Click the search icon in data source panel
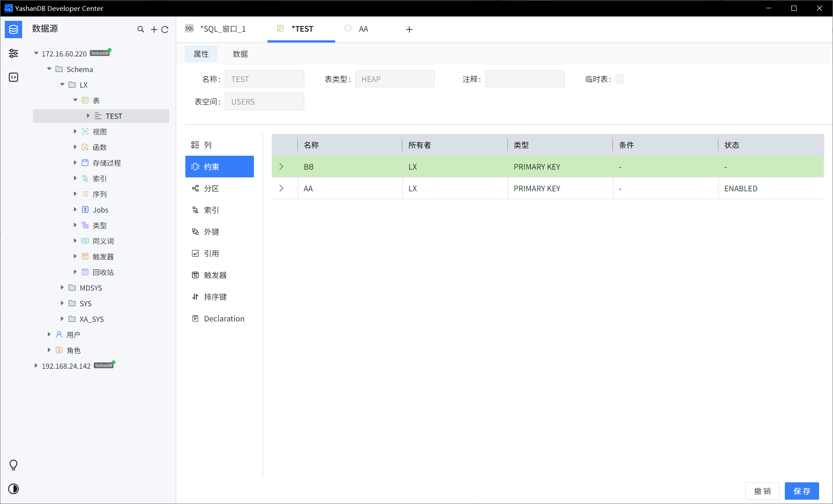 (x=141, y=29)
